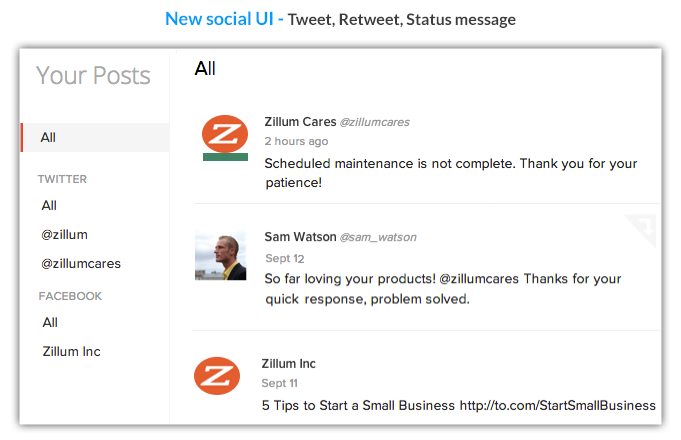The image size is (681, 440).
Task: Click Sam Watson's profile photo
Action: (221, 255)
